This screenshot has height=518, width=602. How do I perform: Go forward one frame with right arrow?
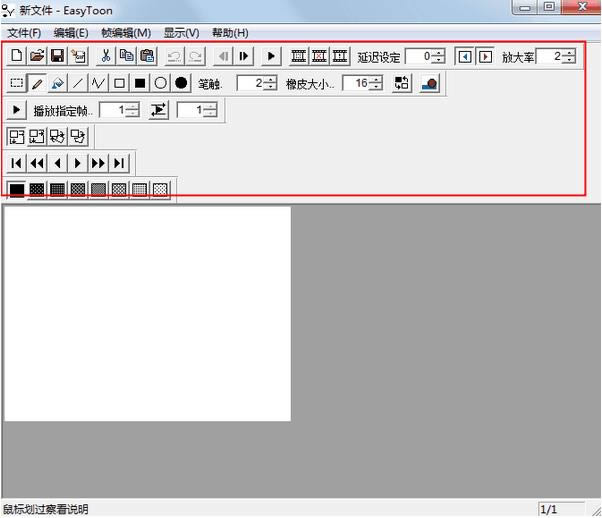pyautogui.click(x=78, y=164)
